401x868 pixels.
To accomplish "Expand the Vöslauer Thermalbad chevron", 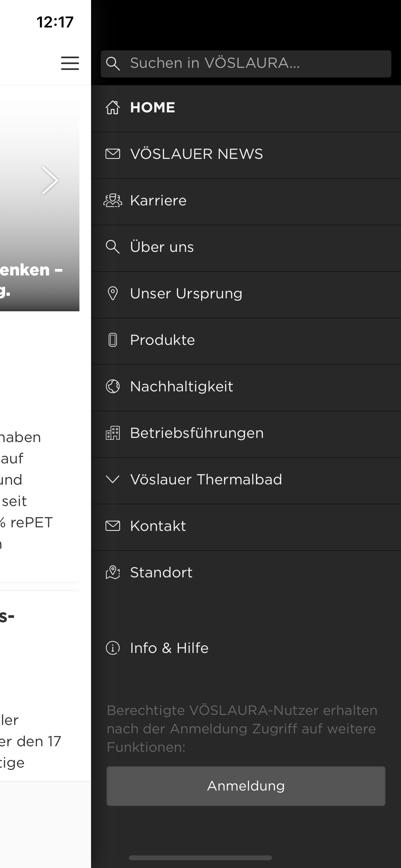I will click(x=113, y=479).
